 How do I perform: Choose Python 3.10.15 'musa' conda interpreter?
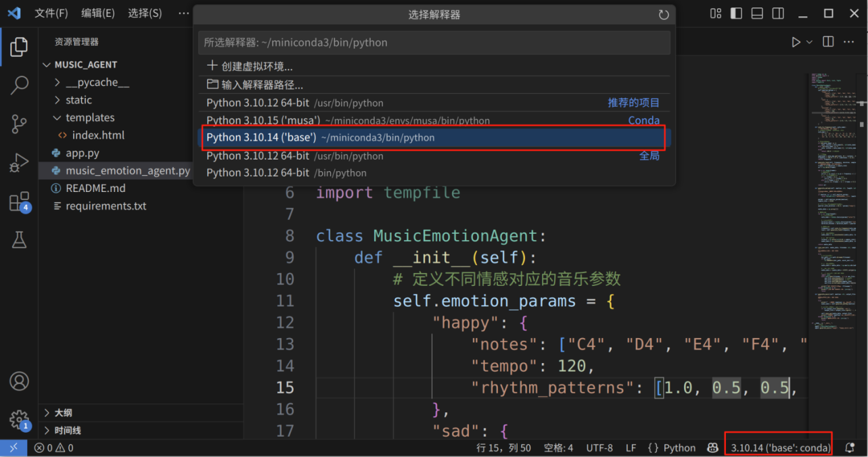[x=434, y=120]
